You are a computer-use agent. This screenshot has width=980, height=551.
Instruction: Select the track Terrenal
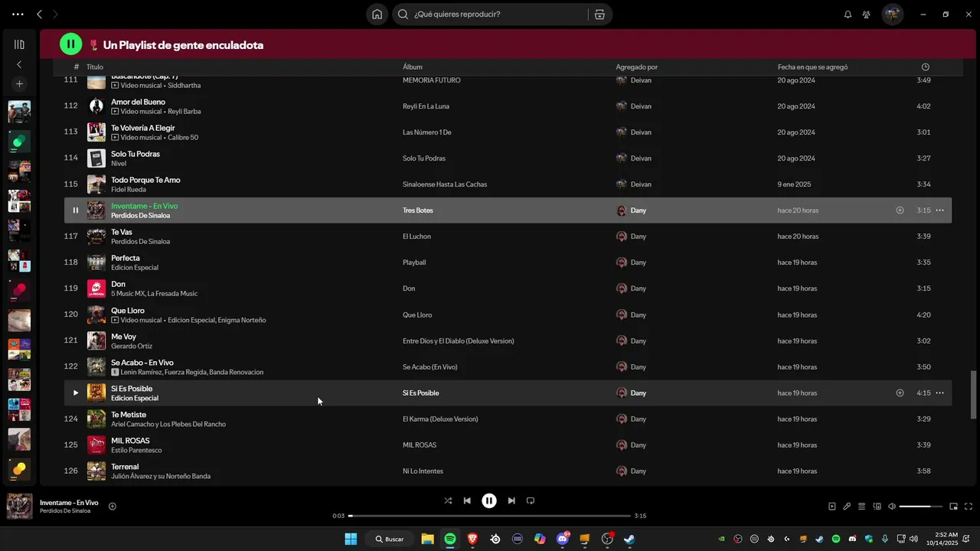(125, 467)
